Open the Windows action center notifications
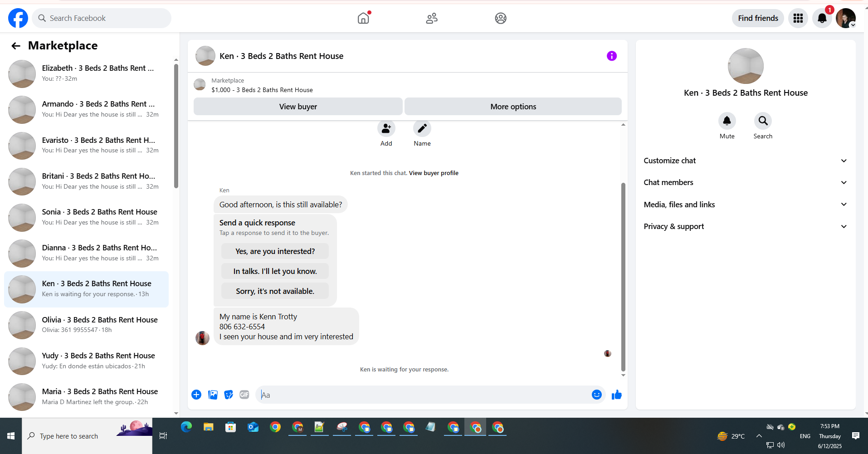The width and height of the screenshot is (868, 454). [855, 436]
